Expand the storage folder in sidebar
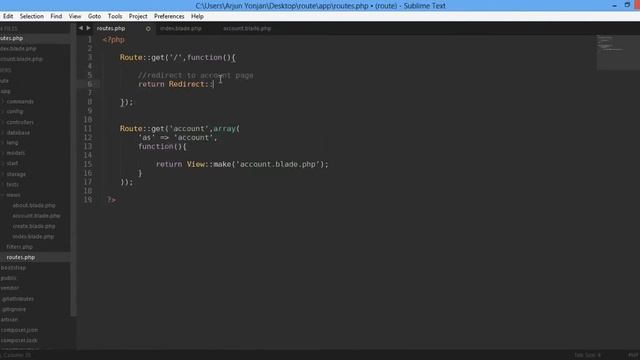Image resolution: width=640 pixels, height=360 pixels. (16, 174)
